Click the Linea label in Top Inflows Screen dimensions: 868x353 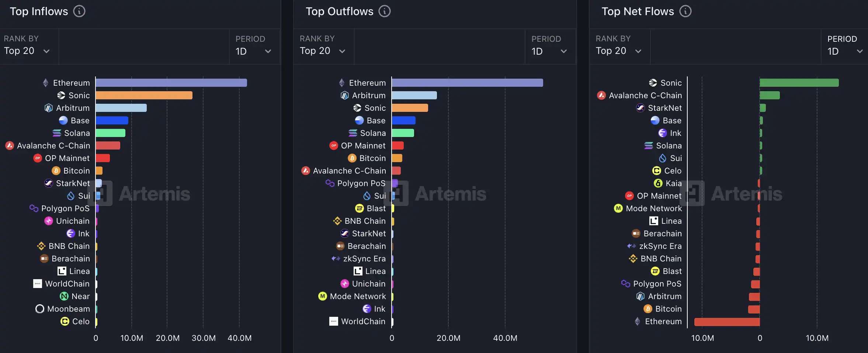pyautogui.click(x=80, y=271)
